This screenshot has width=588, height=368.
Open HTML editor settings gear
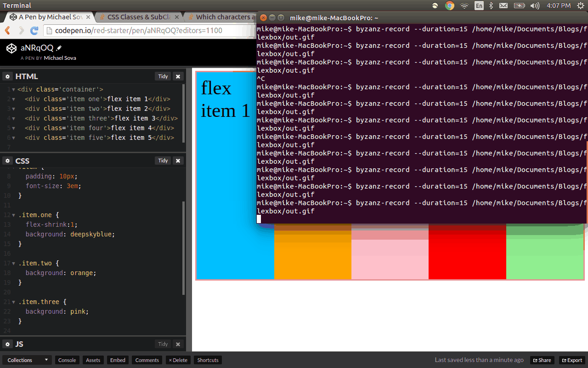point(7,76)
